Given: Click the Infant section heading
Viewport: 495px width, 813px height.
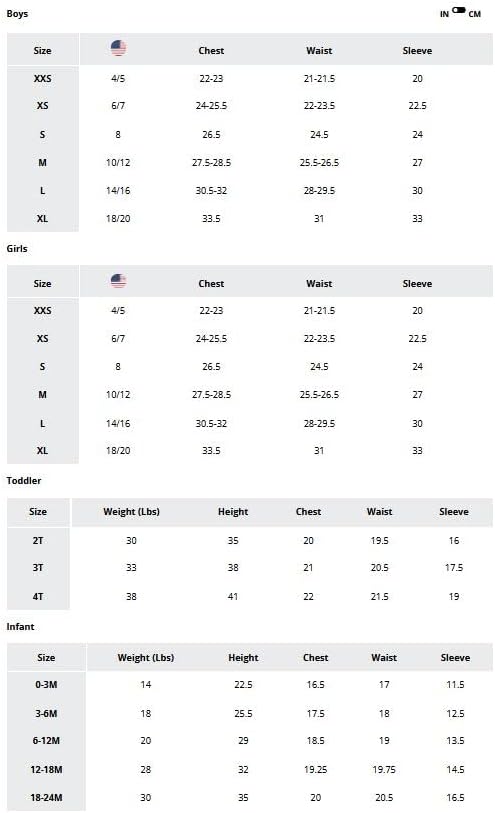Looking at the screenshot, I should pos(20,627).
